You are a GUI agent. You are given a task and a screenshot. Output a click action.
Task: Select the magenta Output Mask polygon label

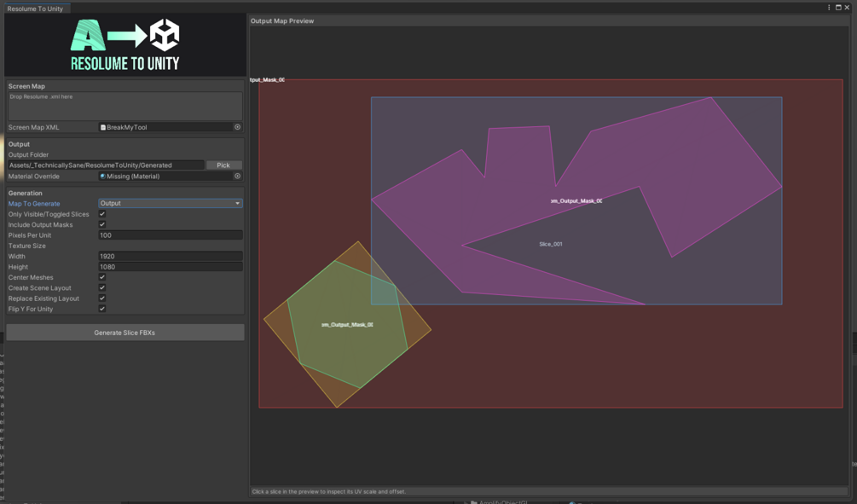coord(576,200)
